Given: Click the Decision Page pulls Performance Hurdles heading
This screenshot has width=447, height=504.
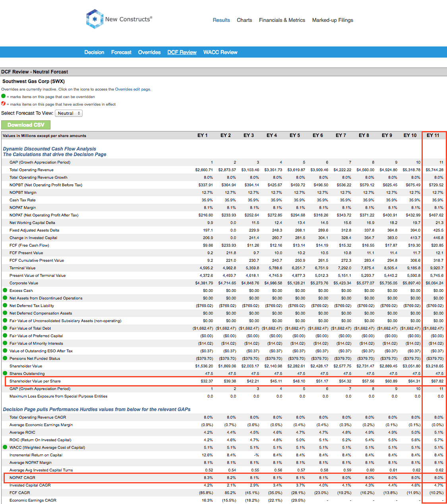Looking at the screenshot, I should pos(97,409).
